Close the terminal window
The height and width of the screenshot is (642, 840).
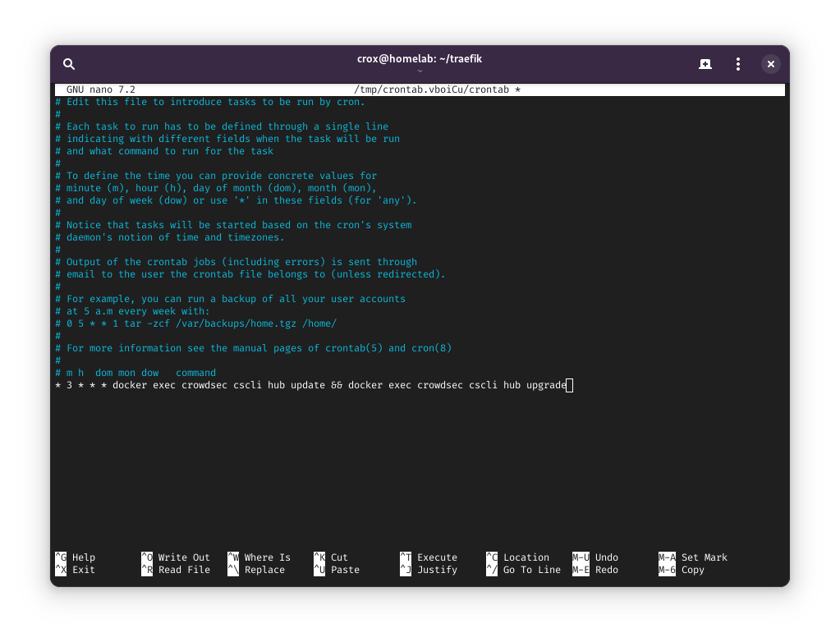coord(770,64)
